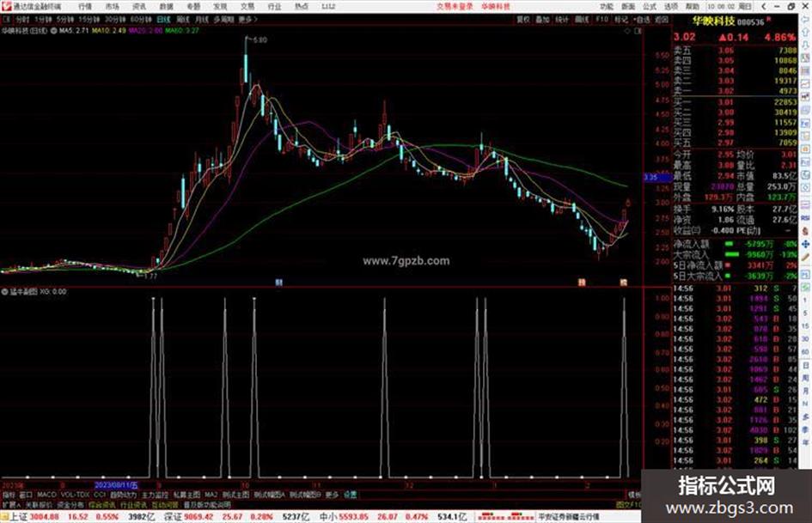812x523 pixels.
Task: Open the 资讯 menu
Action: (139, 6)
